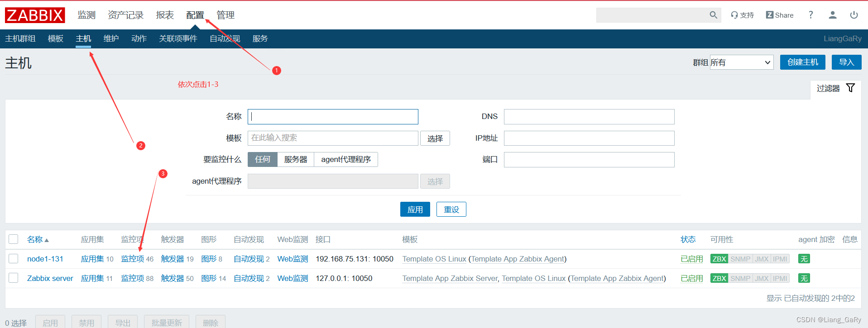Click the IPMI badge for Zabbix server
This screenshot has height=328, width=868.
tap(780, 278)
